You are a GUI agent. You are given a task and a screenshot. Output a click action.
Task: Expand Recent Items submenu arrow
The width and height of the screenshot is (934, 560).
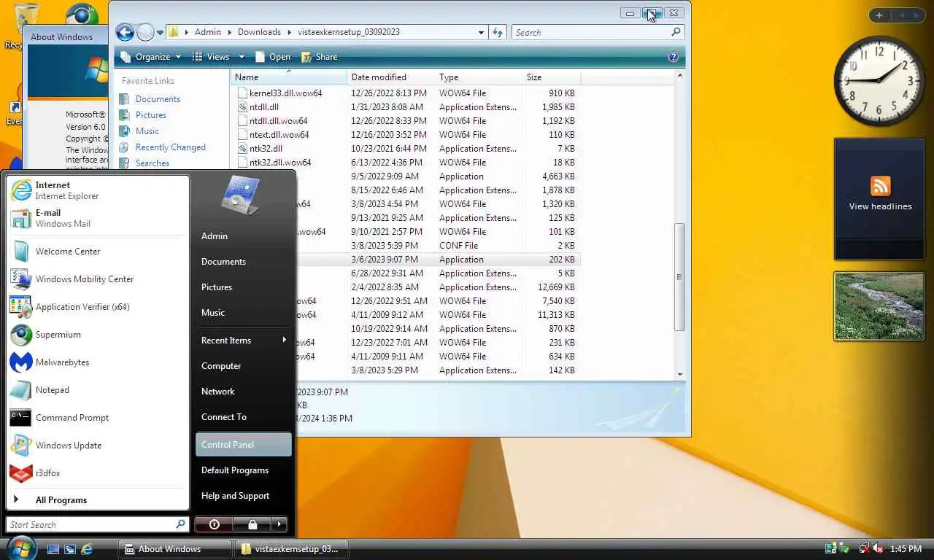point(284,340)
